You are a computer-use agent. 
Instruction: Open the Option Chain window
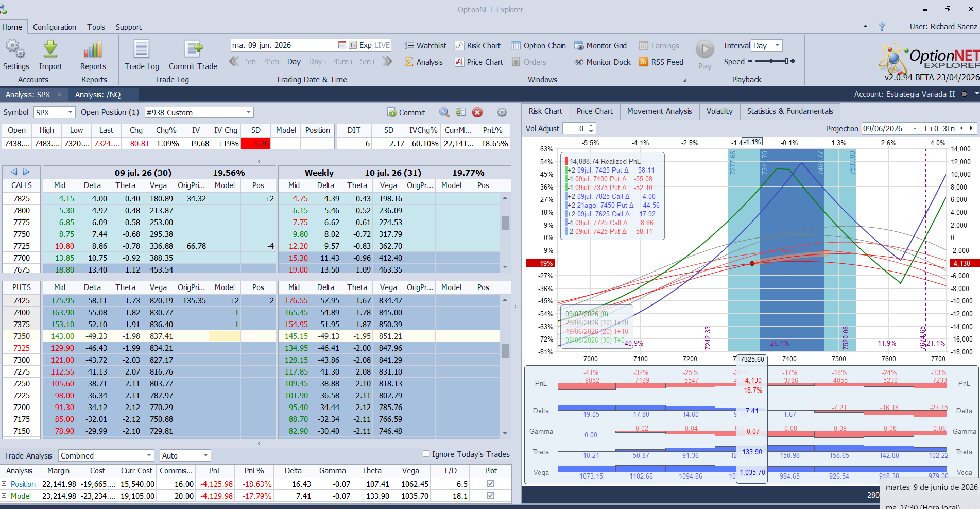[x=538, y=45]
